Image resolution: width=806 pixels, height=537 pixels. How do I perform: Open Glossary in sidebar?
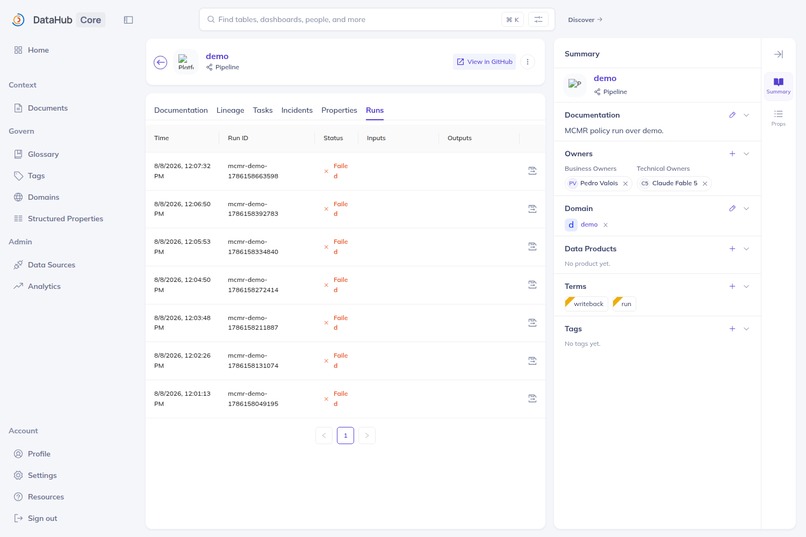[x=43, y=154]
